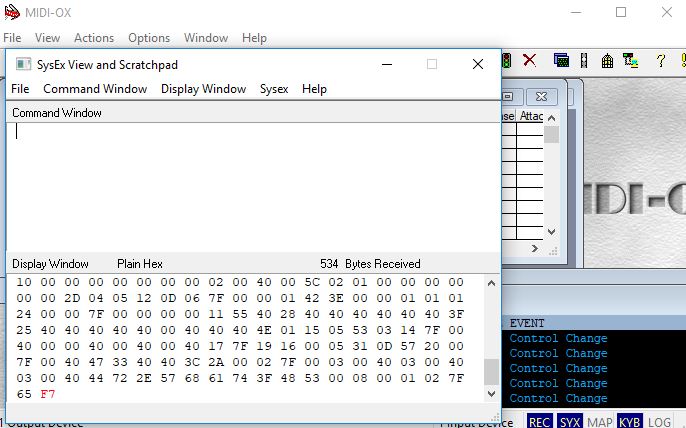
Task: Open the Sysex menu
Action: (x=274, y=89)
